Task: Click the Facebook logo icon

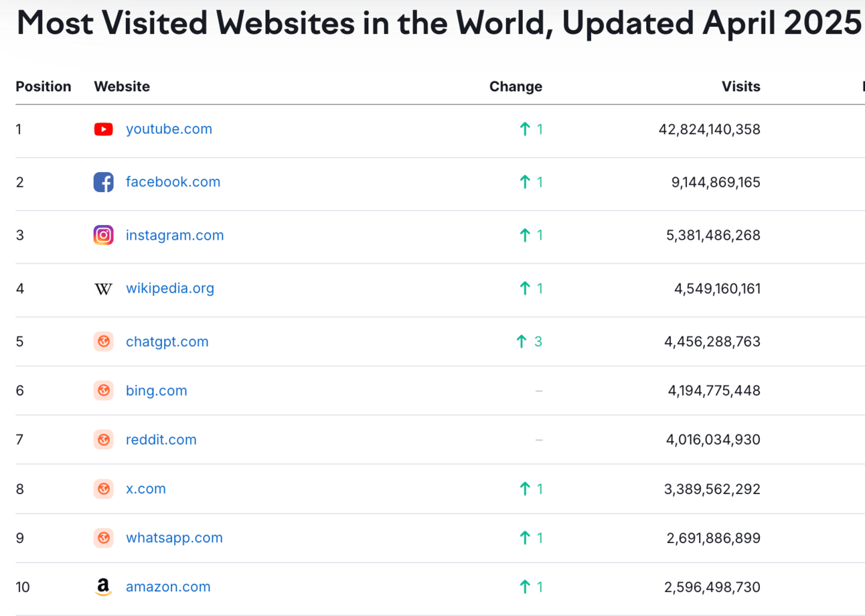Action: tap(103, 182)
